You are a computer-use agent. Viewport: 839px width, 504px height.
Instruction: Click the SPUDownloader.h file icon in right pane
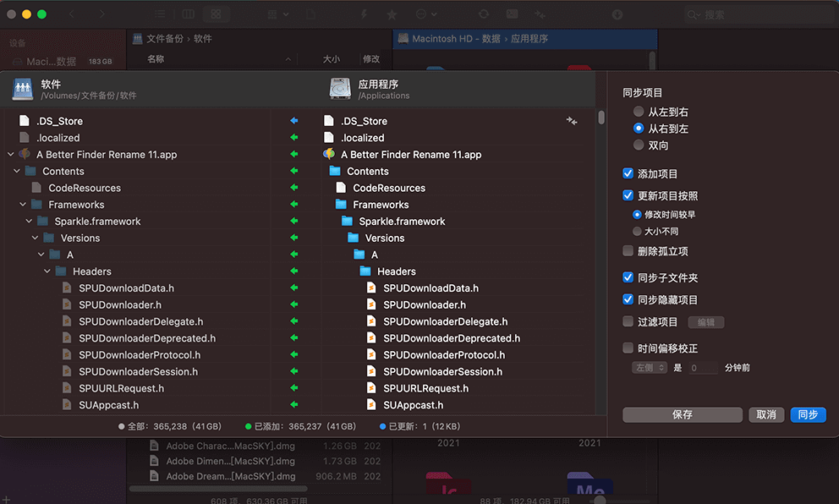pos(371,304)
